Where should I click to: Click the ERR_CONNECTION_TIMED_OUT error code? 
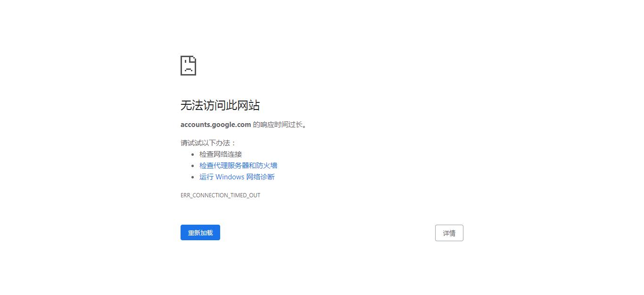(220, 195)
